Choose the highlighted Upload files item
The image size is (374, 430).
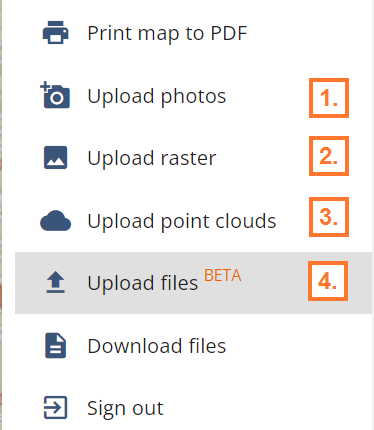(193, 283)
